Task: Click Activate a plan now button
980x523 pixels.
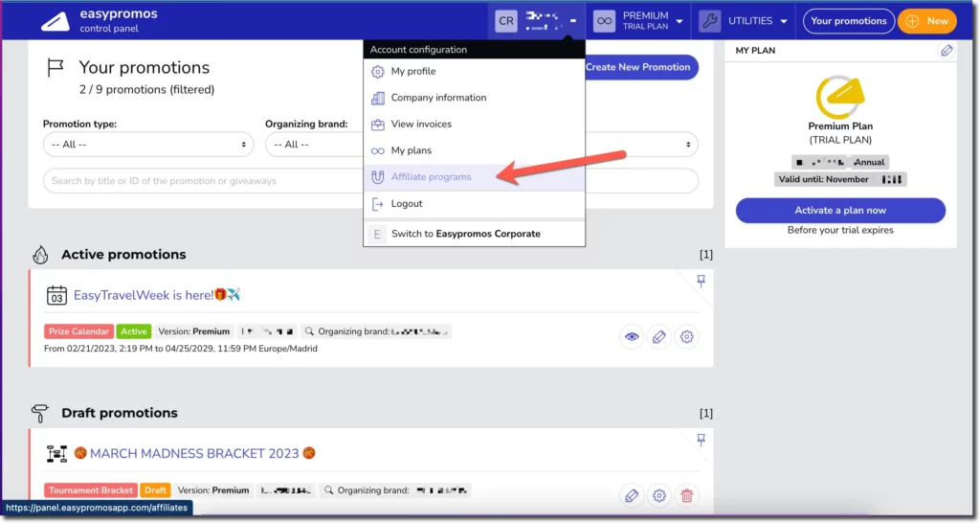Action: coord(840,210)
